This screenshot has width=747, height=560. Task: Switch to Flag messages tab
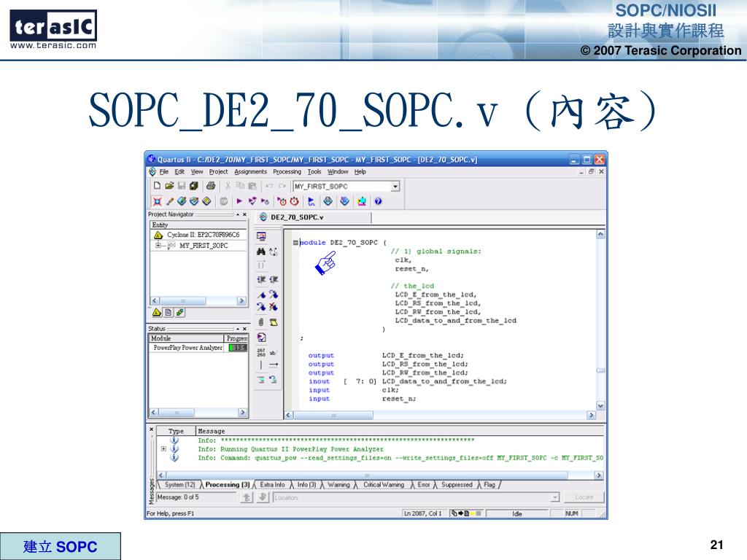pos(489,485)
